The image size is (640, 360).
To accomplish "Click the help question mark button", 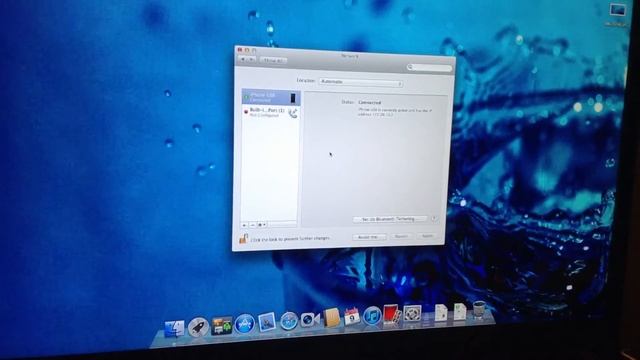I will click(434, 219).
